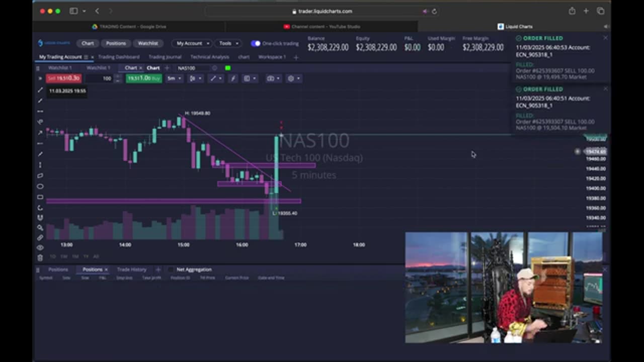The height and width of the screenshot is (362, 644).
Task: Select the arrow drawing tool
Action: (40, 133)
